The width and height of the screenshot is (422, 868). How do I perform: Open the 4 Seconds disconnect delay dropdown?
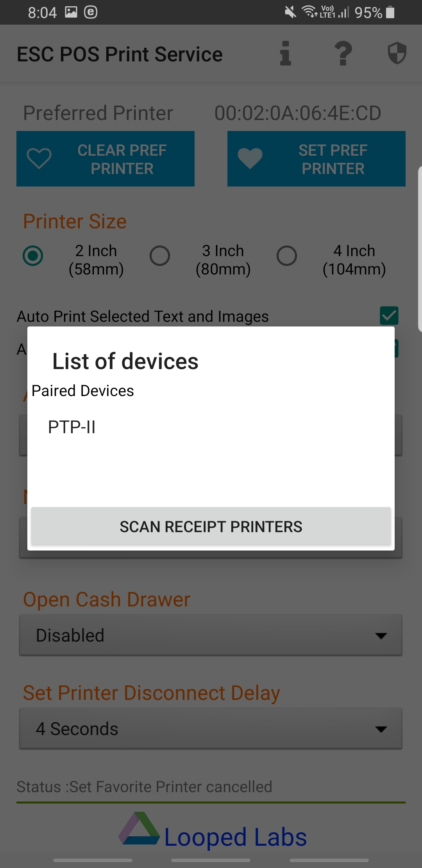tap(211, 729)
